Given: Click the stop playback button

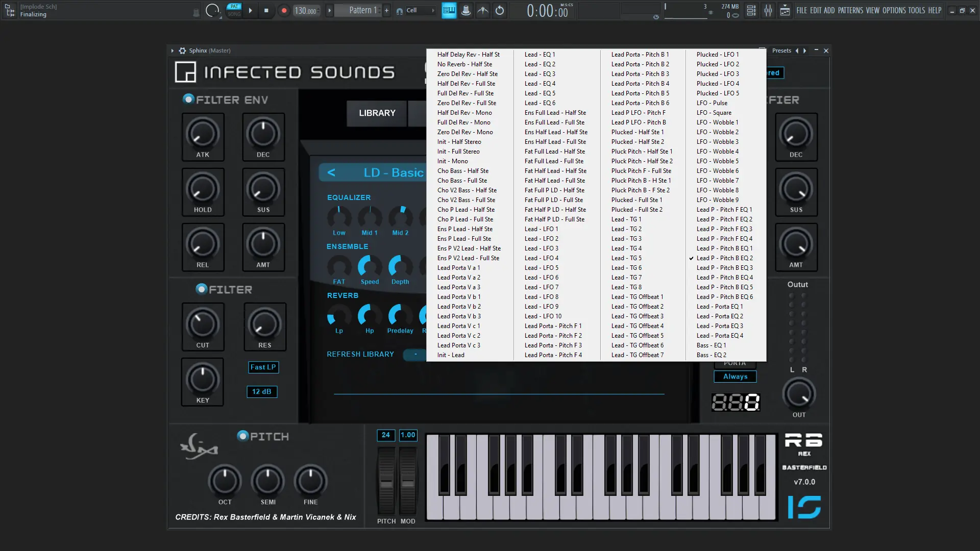Looking at the screenshot, I should (x=266, y=11).
